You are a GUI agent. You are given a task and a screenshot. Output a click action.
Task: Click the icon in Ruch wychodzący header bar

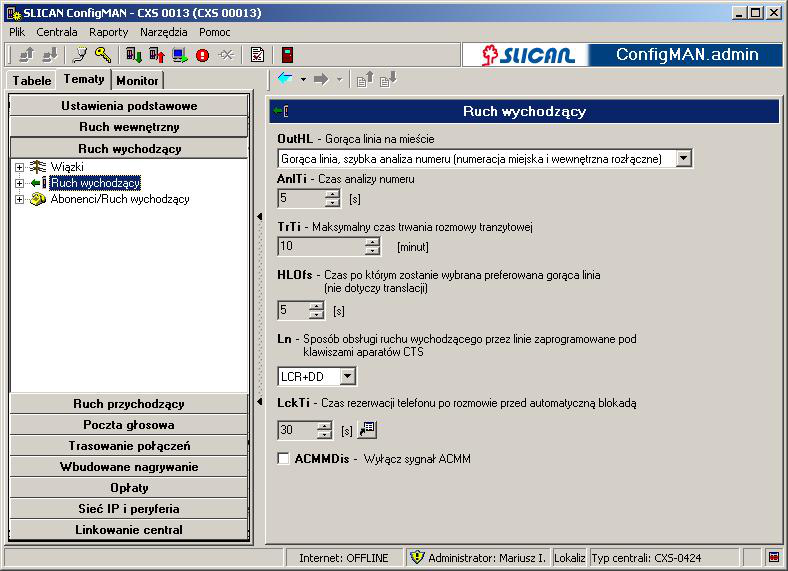coord(281,111)
